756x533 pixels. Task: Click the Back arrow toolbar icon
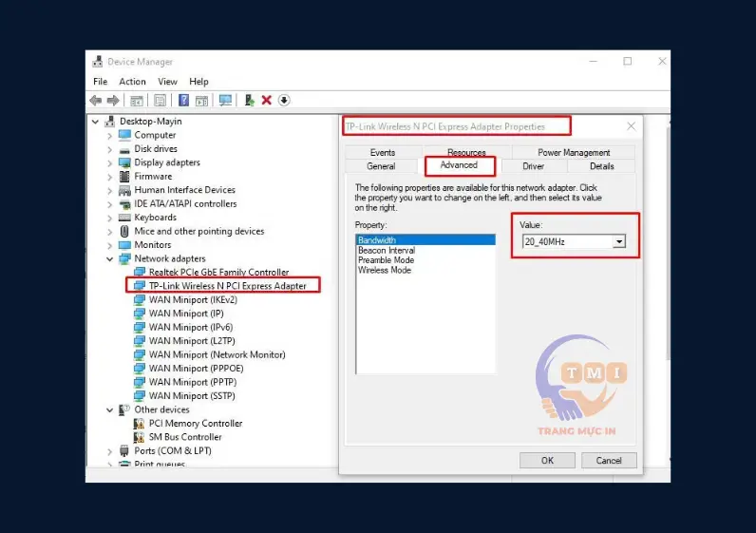click(96, 101)
